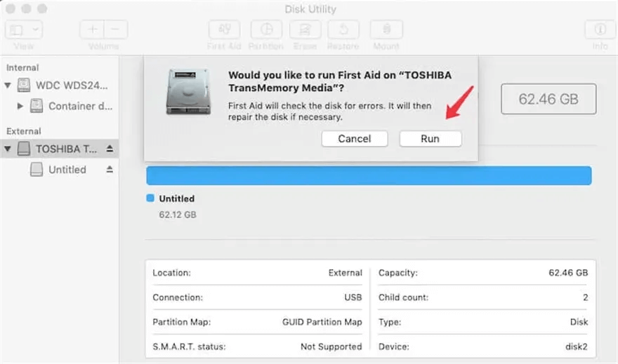Viewport: 618px width, 364px height.
Task: Select the WDC WDS24 internal disk
Action: (72, 86)
